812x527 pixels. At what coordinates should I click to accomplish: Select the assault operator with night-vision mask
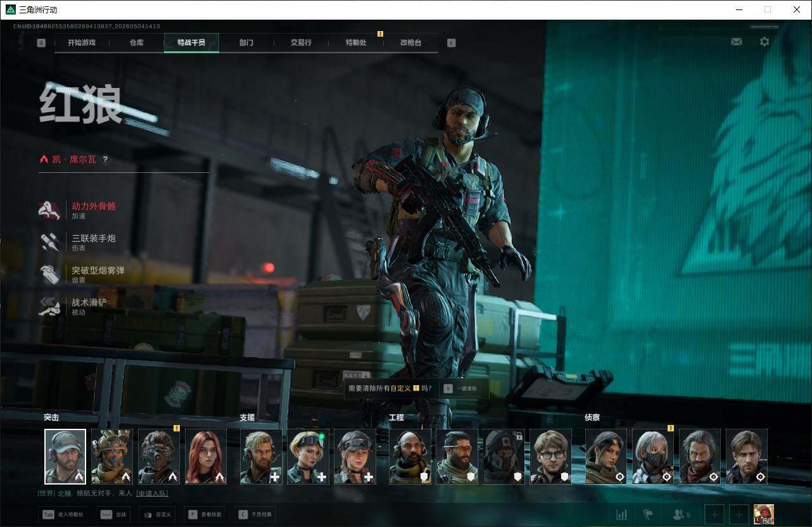159,457
